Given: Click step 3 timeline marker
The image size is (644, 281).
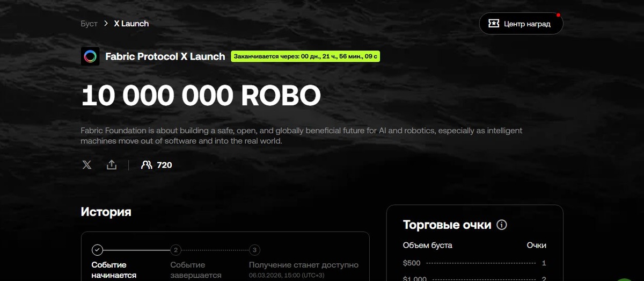Looking at the screenshot, I should click(254, 250).
